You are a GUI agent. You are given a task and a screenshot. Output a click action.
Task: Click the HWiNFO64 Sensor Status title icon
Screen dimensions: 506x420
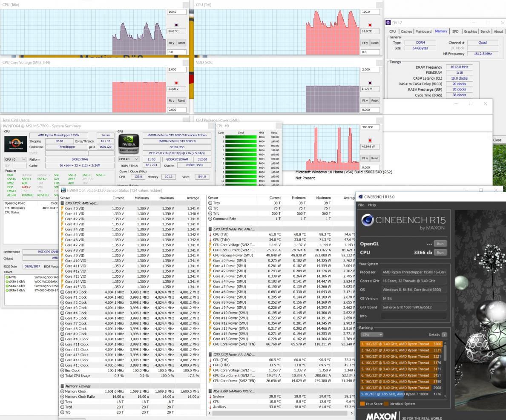pos(63,190)
